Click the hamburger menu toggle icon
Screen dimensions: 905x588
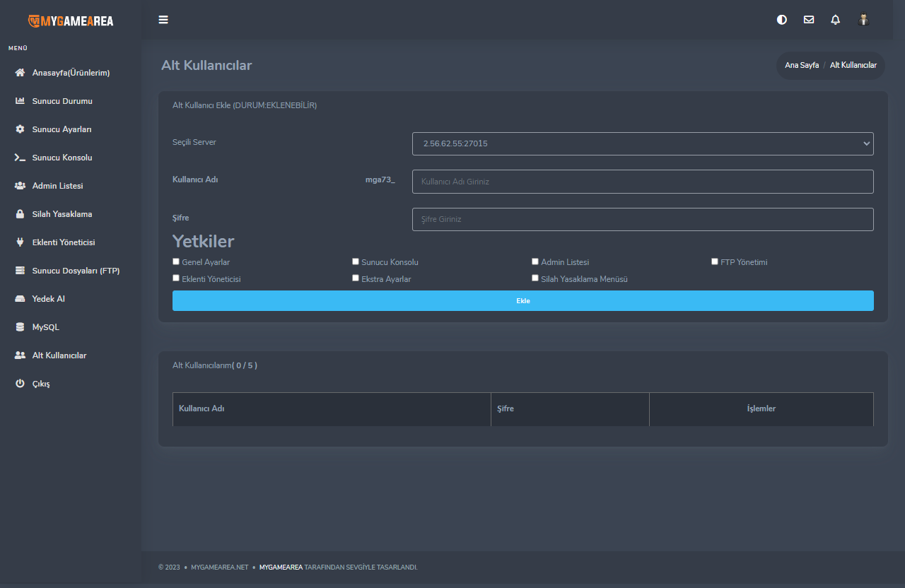point(163,20)
